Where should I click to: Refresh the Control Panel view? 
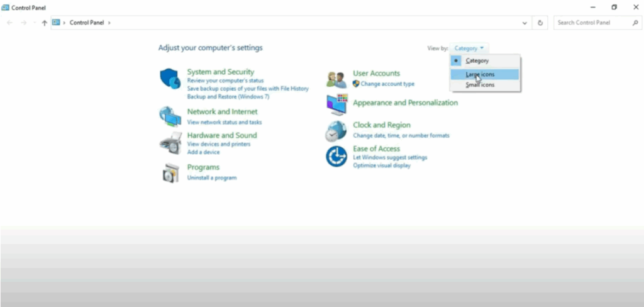click(x=540, y=23)
